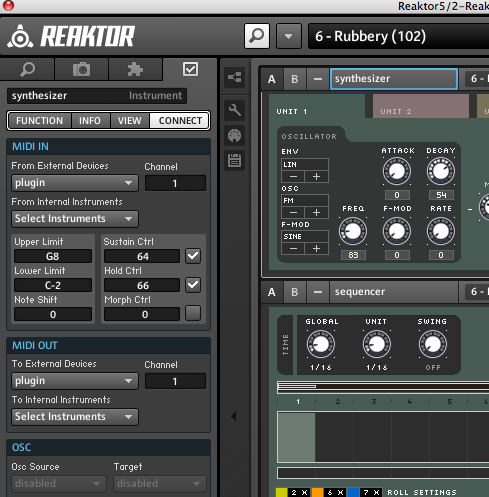Viewport: 489px width, 497px height.
Task: Click the RATE knob
Action: tap(441, 231)
